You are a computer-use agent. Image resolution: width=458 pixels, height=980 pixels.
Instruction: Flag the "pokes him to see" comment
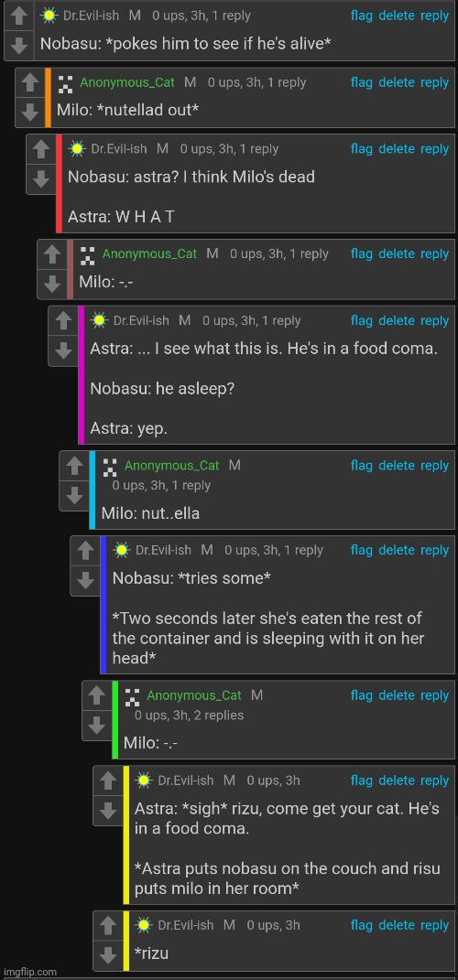[x=361, y=16]
